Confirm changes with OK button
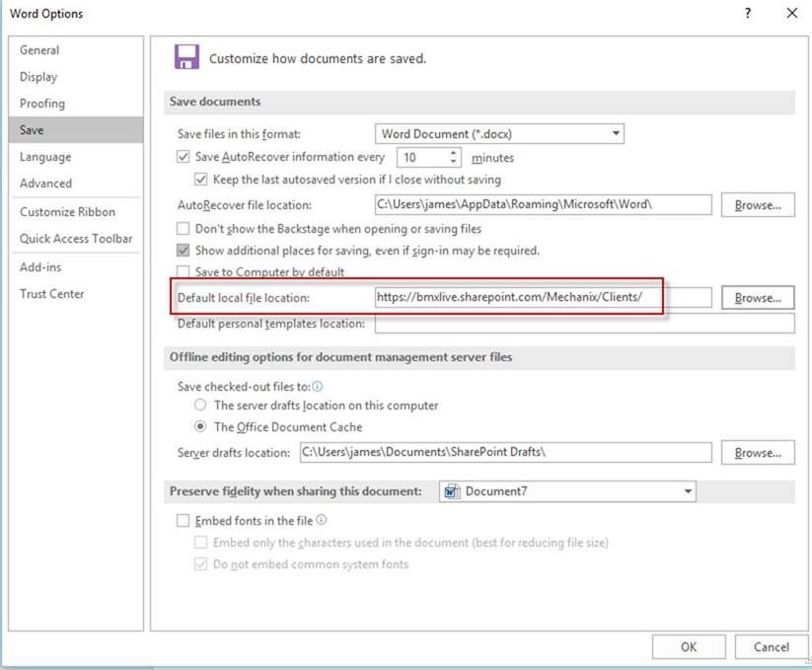The image size is (812, 670). (x=689, y=646)
